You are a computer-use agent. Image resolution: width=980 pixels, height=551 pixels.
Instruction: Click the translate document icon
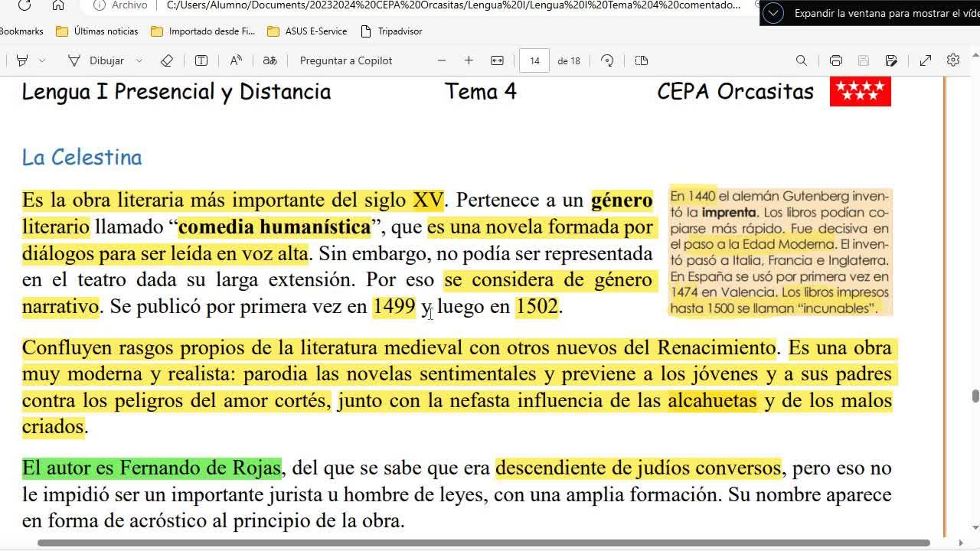269,60
